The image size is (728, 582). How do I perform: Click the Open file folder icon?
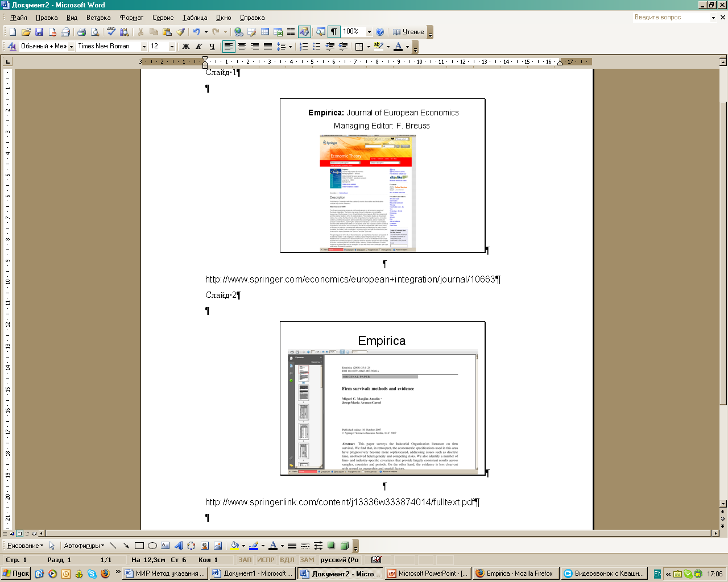(x=26, y=32)
